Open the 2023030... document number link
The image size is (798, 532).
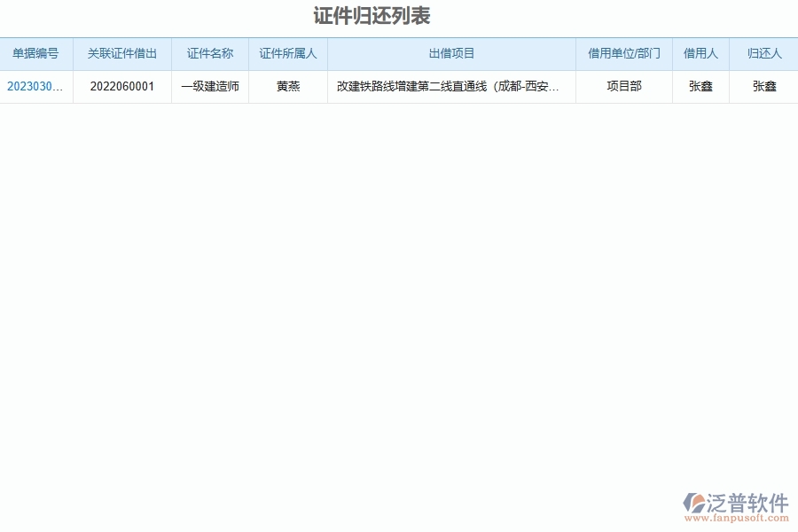click(x=35, y=87)
